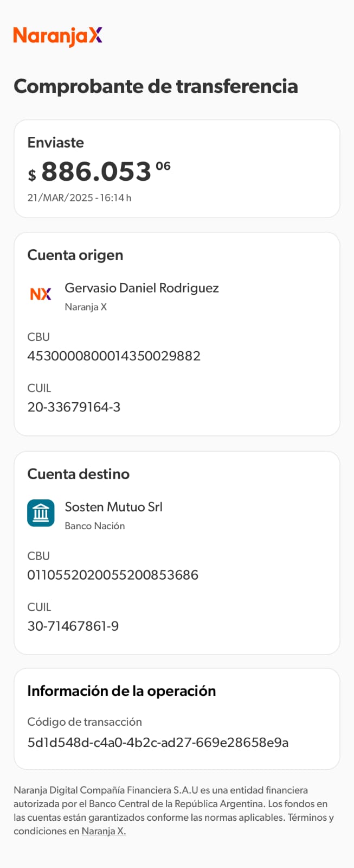Click the Comprobante de transferencia heading
The width and height of the screenshot is (354, 868).
pos(156,86)
